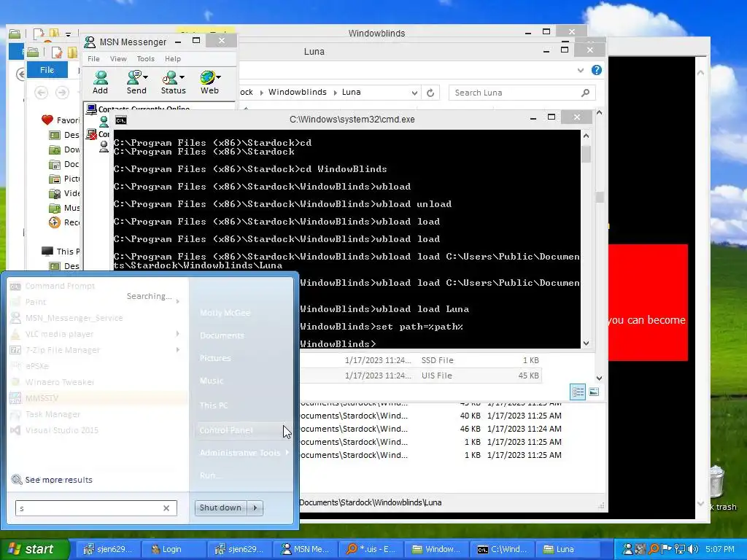Select the Music folder in navigation pane
The height and width of the screenshot is (560, 747).
pyautogui.click(x=64, y=208)
